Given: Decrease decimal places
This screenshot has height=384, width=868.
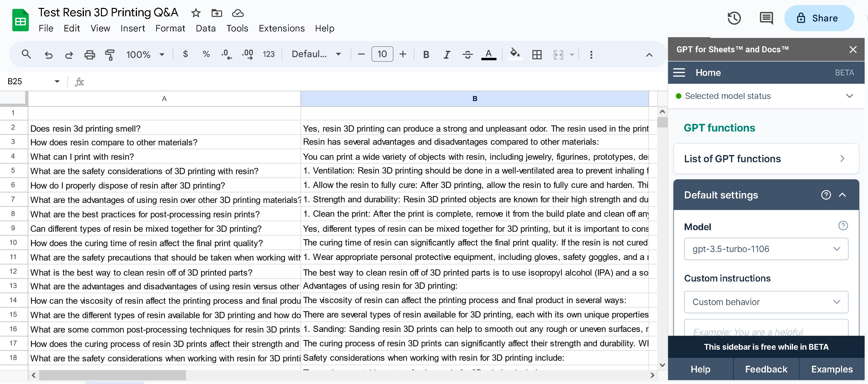Looking at the screenshot, I should pos(226,54).
